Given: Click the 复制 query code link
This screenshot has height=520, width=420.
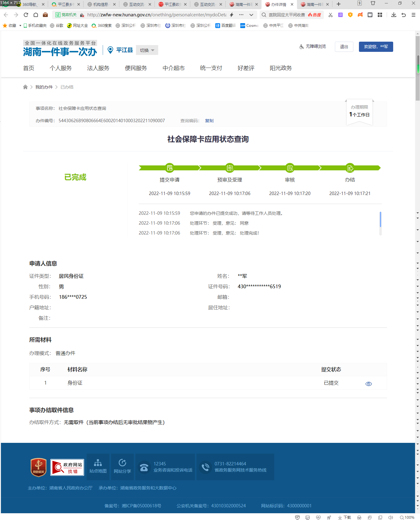Looking at the screenshot, I should (x=209, y=121).
